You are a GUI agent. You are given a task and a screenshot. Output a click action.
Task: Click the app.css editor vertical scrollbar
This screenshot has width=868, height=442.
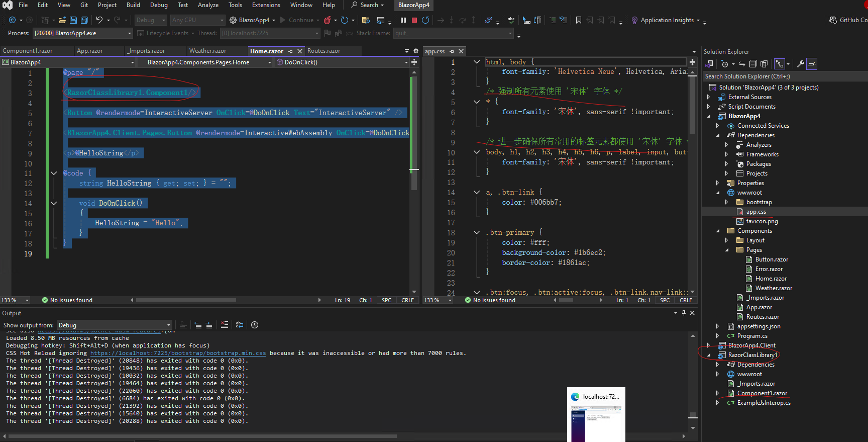tap(692, 106)
